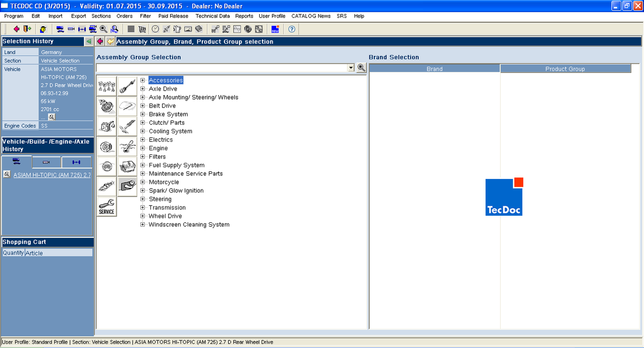
Task: Select Windscreen Cleaning System tree item
Action: point(189,225)
